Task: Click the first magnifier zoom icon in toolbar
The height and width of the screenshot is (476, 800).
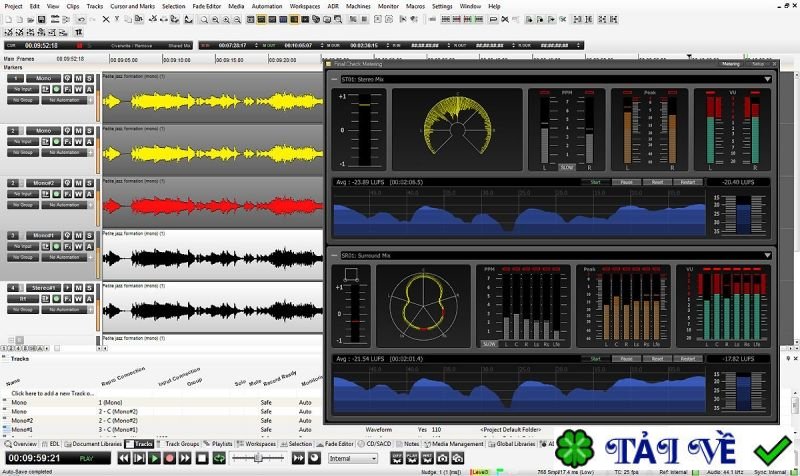Action: 204,19
